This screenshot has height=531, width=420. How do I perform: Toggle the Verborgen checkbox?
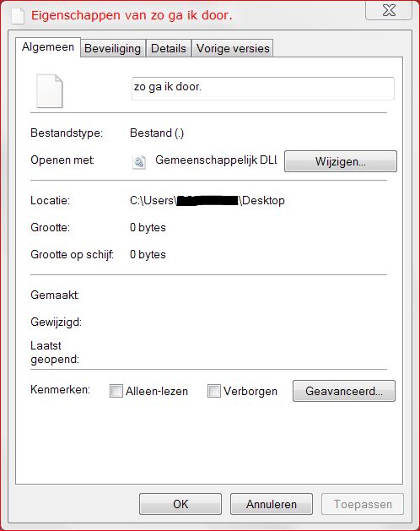[214, 391]
